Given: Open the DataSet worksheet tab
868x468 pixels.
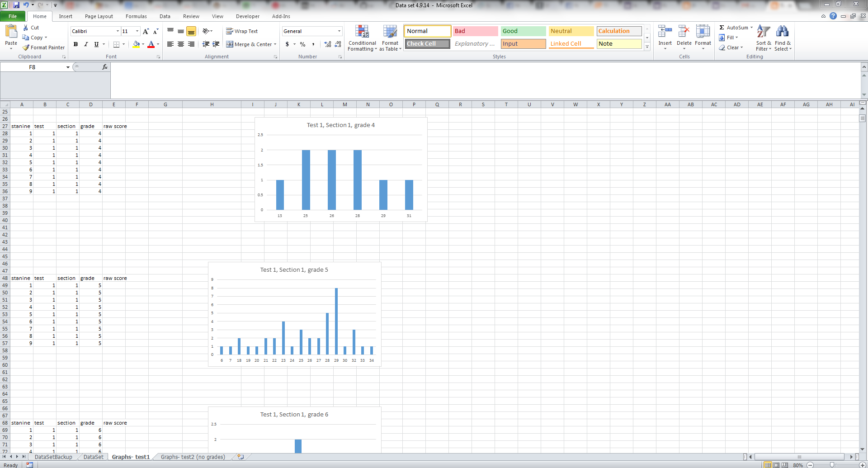Looking at the screenshot, I should [94, 457].
